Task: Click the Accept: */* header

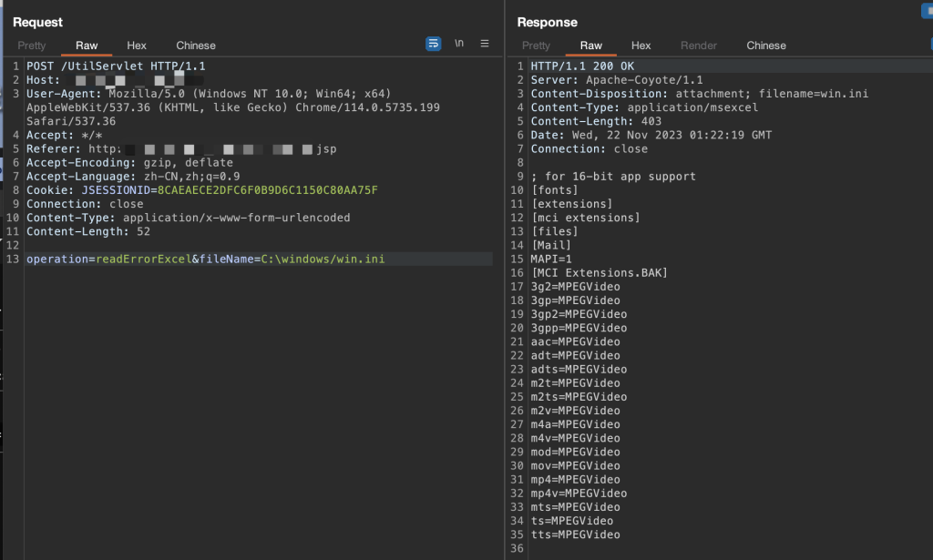Action: [65, 135]
